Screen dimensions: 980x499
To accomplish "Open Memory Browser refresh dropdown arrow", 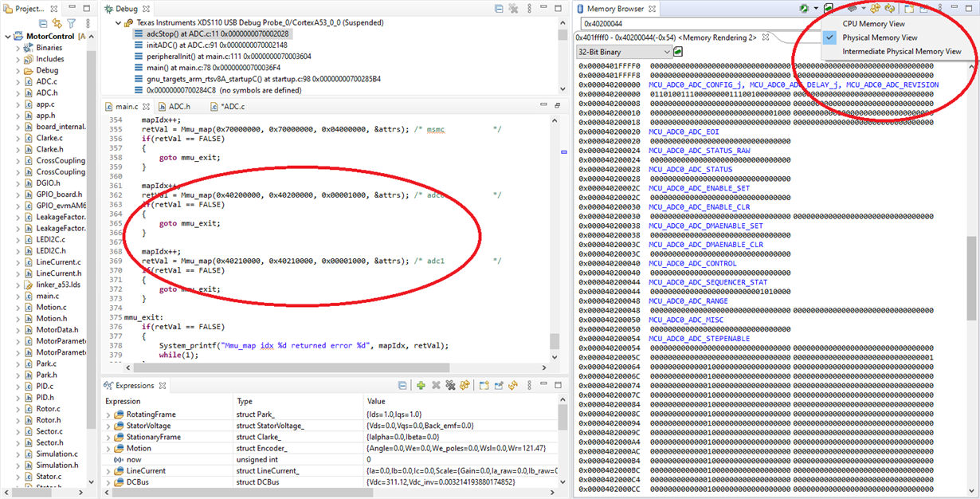I will (816, 8).
